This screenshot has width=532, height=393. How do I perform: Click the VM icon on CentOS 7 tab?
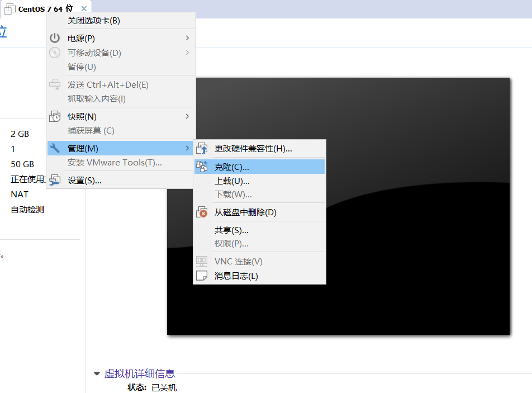(x=10, y=9)
